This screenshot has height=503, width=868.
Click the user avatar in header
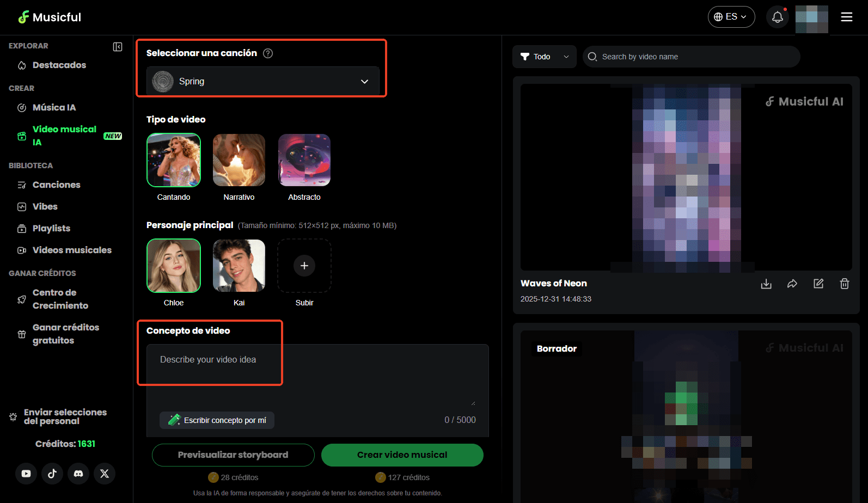[x=812, y=19]
